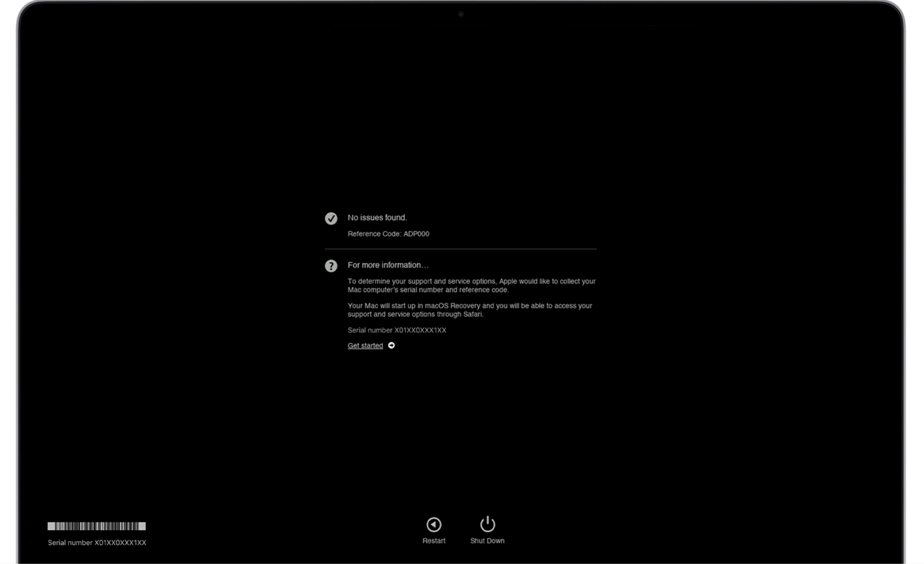This screenshot has width=924, height=564.
Task: Click the word Apple in the description
Action: point(508,281)
